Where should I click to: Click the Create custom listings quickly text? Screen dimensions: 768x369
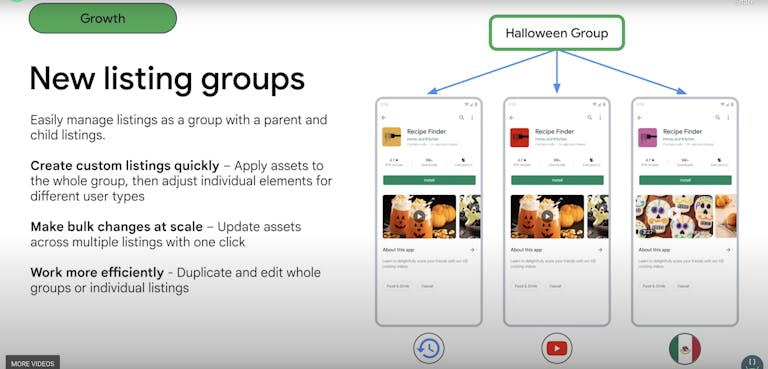point(125,166)
